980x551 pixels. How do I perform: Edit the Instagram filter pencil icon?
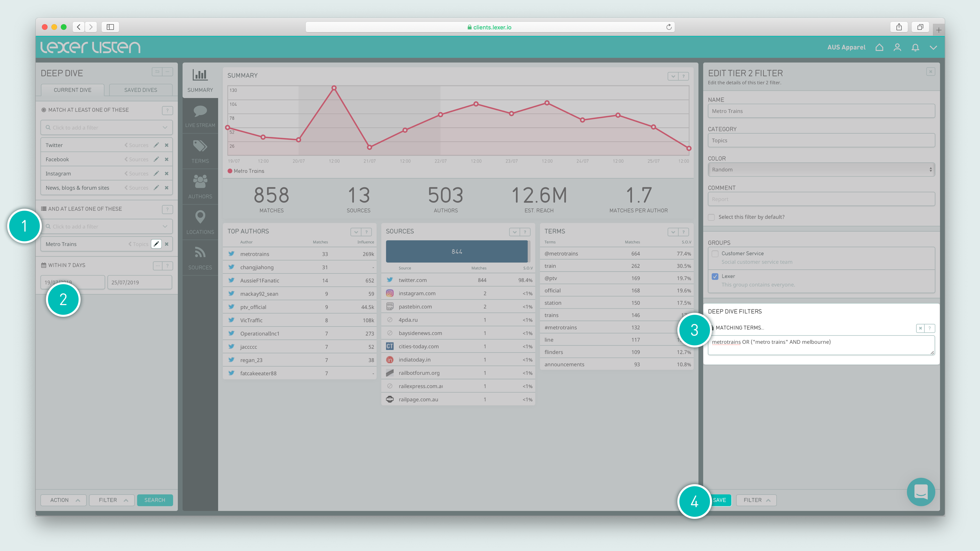(156, 173)
